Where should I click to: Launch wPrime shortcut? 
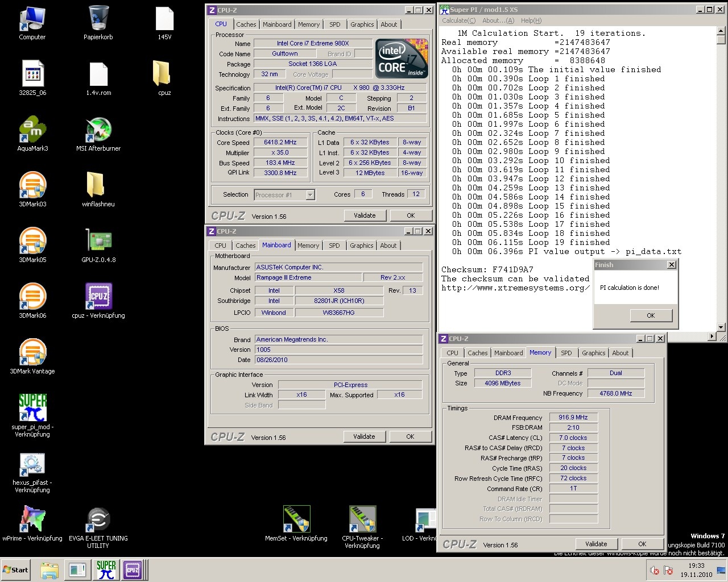pos(32,523)
